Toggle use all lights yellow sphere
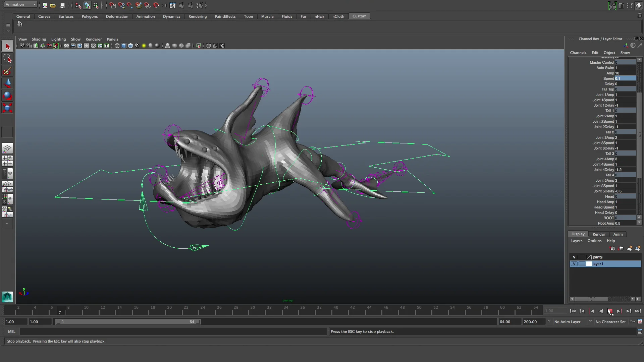Image resolution: width=644 pixels, height=362 pixels. (144, 46)
